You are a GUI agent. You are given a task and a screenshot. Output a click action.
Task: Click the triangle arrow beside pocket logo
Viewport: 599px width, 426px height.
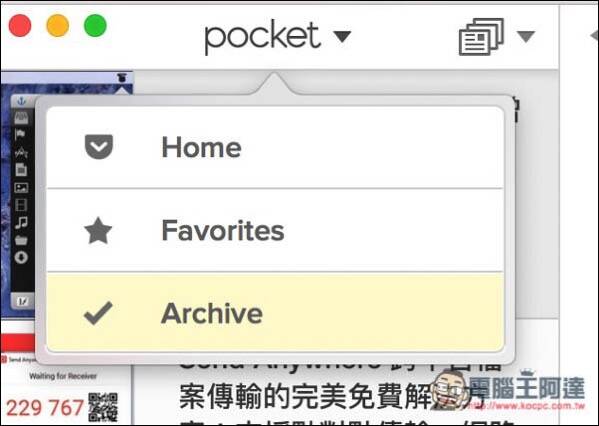coord(342,37)
